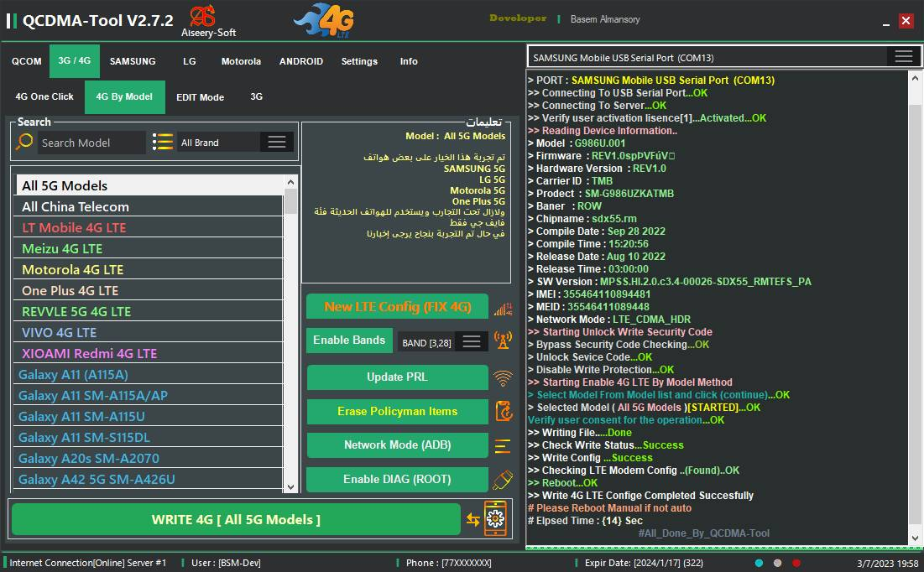
Task: Open the Motorola tab
Action: (x=241, y=61)
